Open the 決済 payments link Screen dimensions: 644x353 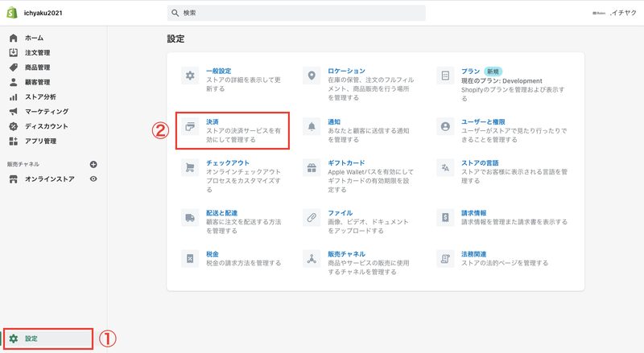click(x=213, y=122)
